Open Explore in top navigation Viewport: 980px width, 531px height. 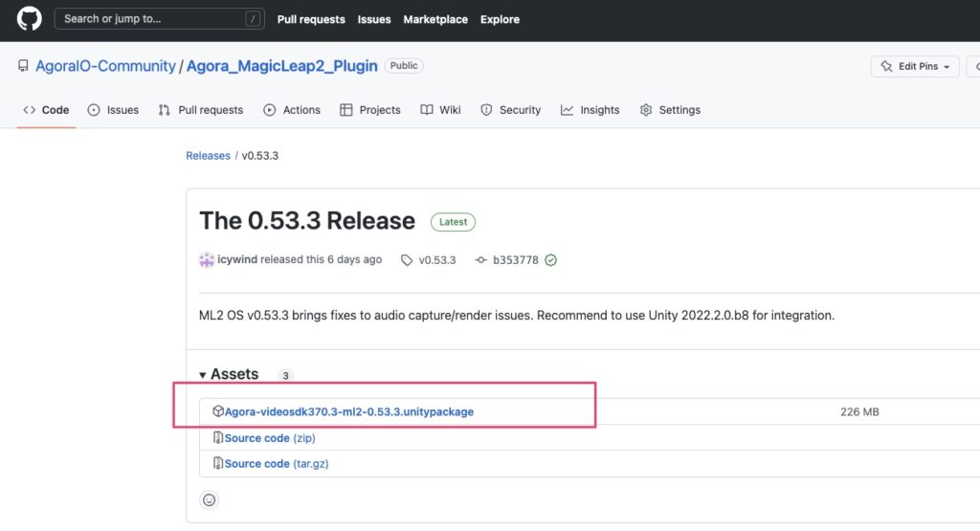point(500,19)
